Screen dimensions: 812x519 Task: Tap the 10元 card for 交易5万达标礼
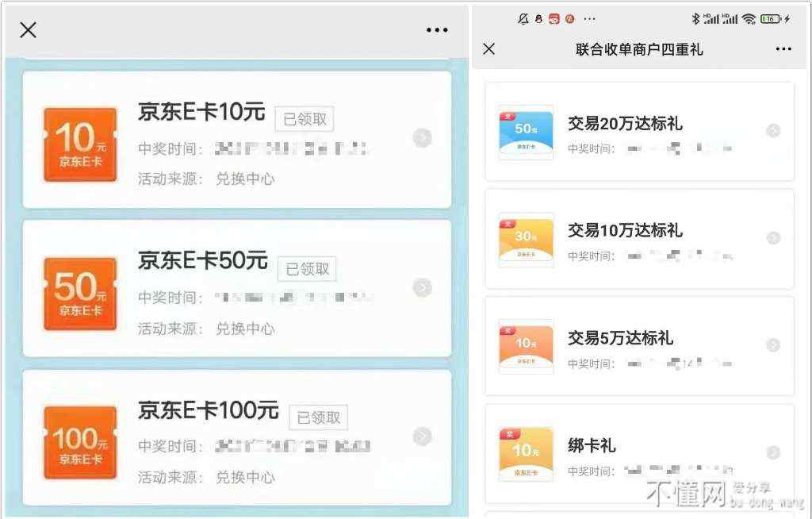point(526,347)
